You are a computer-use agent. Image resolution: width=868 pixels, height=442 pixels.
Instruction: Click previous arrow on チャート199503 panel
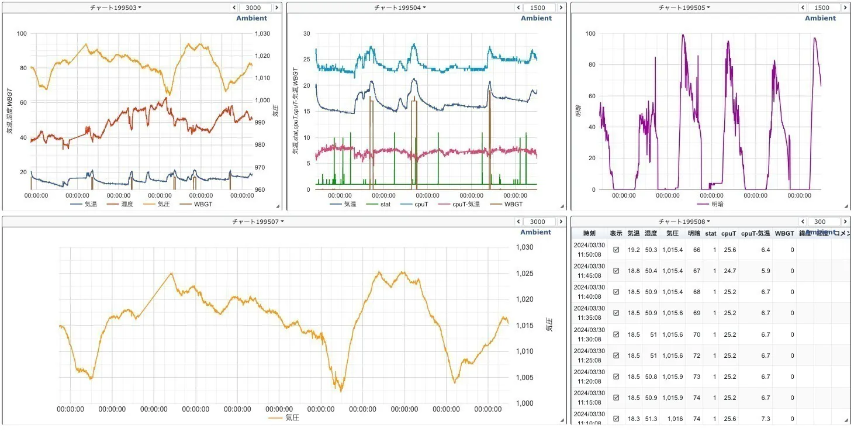234,8
